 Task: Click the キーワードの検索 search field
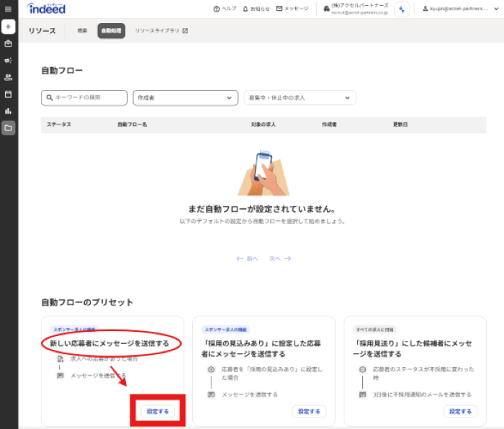(x=84, y=97)
